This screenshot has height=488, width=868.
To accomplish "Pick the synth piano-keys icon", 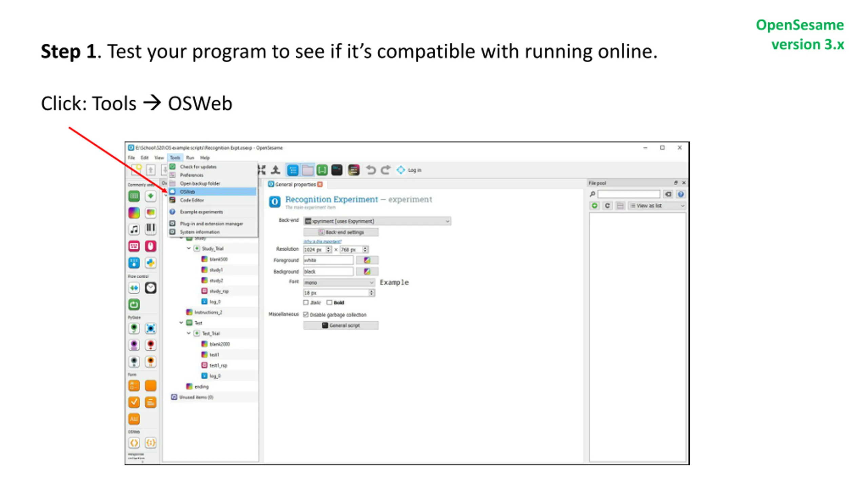I will pyautogui.click(x=151, y=229).
